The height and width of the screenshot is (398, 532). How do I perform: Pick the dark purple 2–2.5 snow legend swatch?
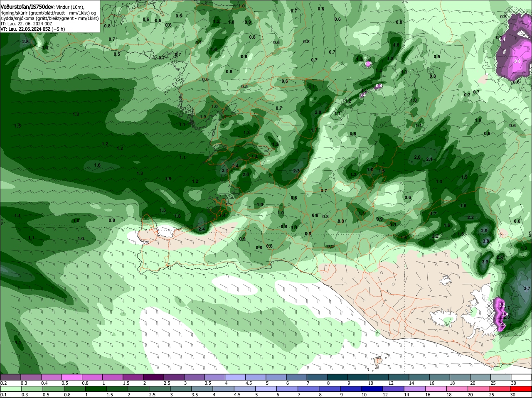[155, 377]
